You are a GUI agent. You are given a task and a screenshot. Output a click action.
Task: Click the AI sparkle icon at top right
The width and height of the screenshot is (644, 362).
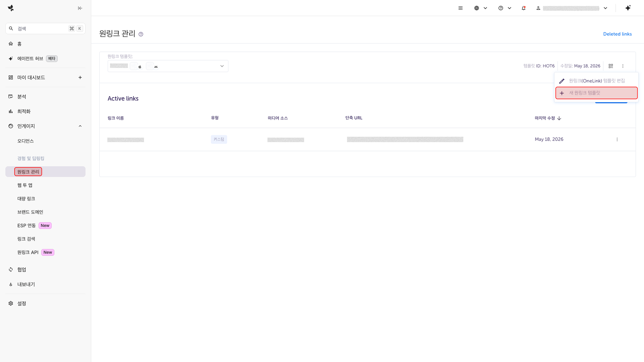click(x=628, y=8)
